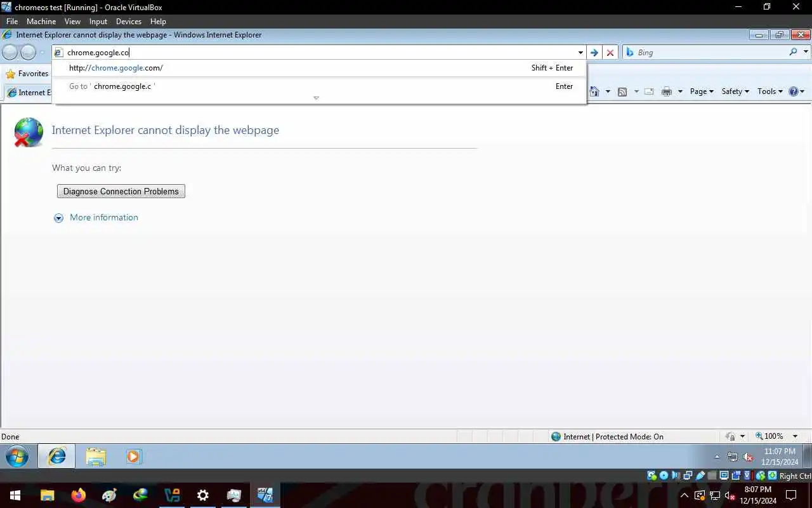The height and width of the screenshot is (508, 812).
Task: Click the IE Back navigation button
Action: point(10,53)
